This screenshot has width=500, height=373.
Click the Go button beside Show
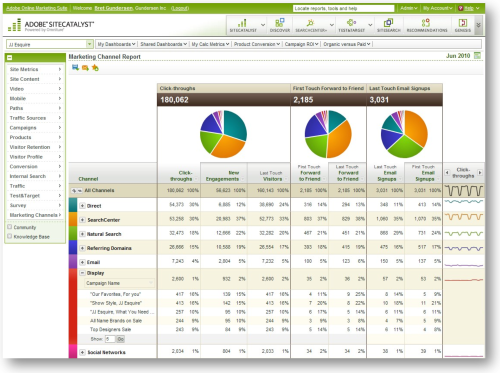(120, 339)
